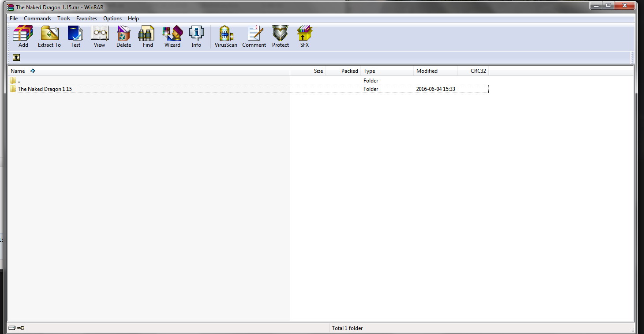Image resolution: width=644 pixels, height=334 pixels.
Task: Click the SFX toolbar icon
Action: pyautogui.click(x=305, y=37)
